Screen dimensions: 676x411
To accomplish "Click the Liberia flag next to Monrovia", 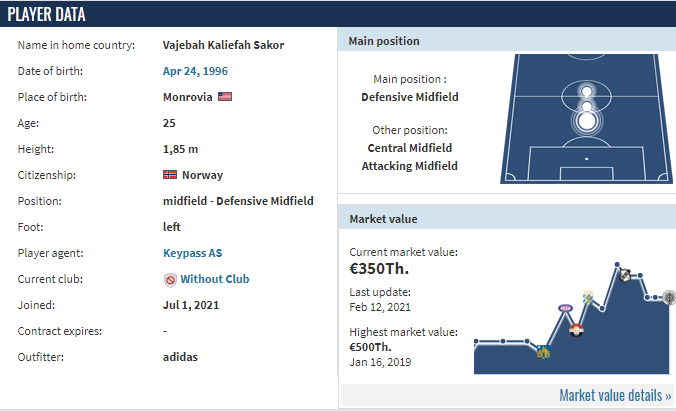I will [x=225, y=97].
